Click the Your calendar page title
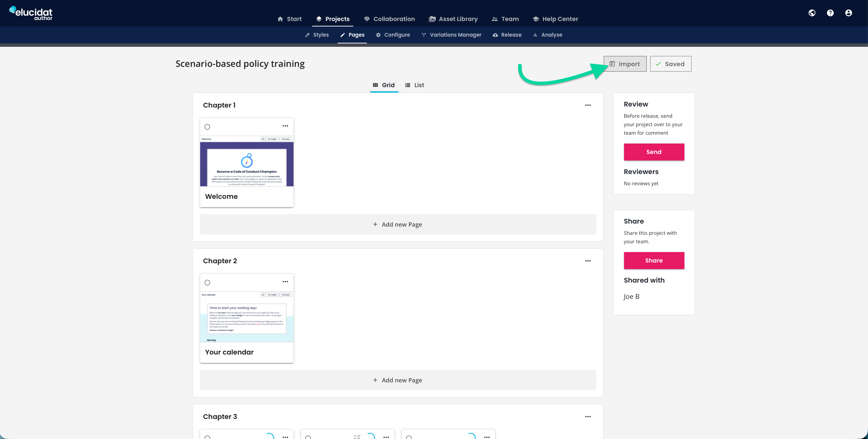868x439 pixels. tap(229, 352)
